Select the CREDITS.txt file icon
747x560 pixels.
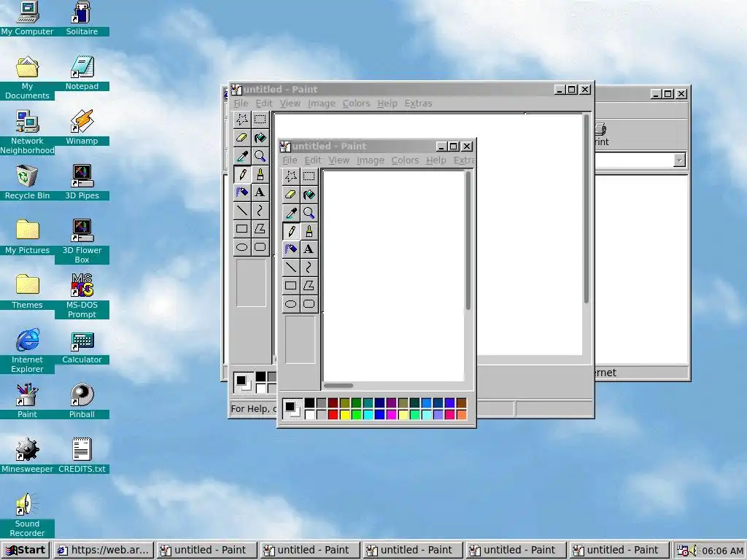pyautogui.click(x=82, y=455)
